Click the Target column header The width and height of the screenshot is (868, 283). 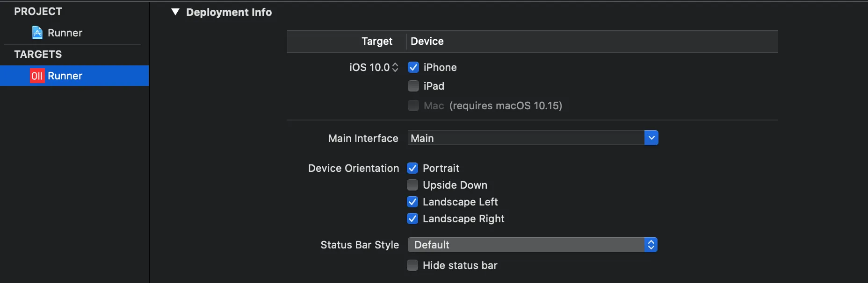coord(376,41)
